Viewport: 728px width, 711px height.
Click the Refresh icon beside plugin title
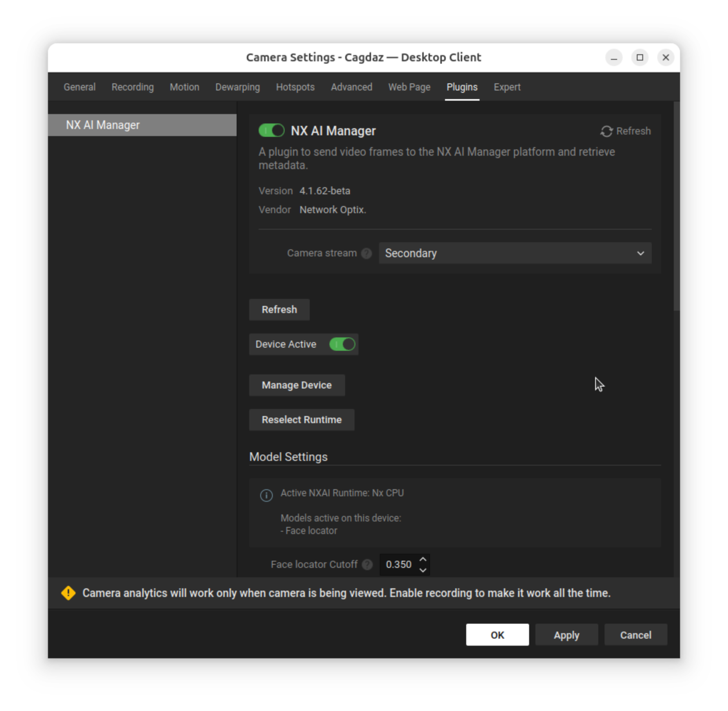pos(606,131)
